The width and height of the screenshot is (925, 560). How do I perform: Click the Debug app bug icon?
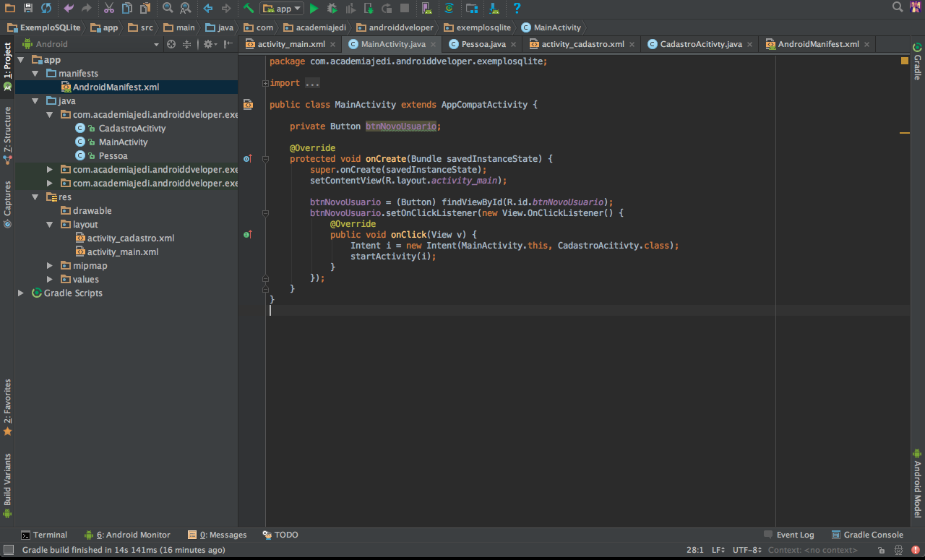[332, 9]
